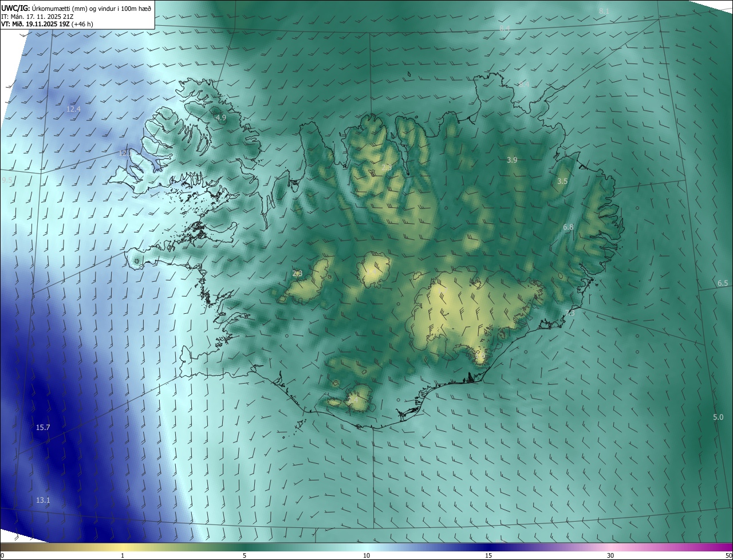
Task: Click the colorbar tick labelled 0
Action: tap(2, 555)
